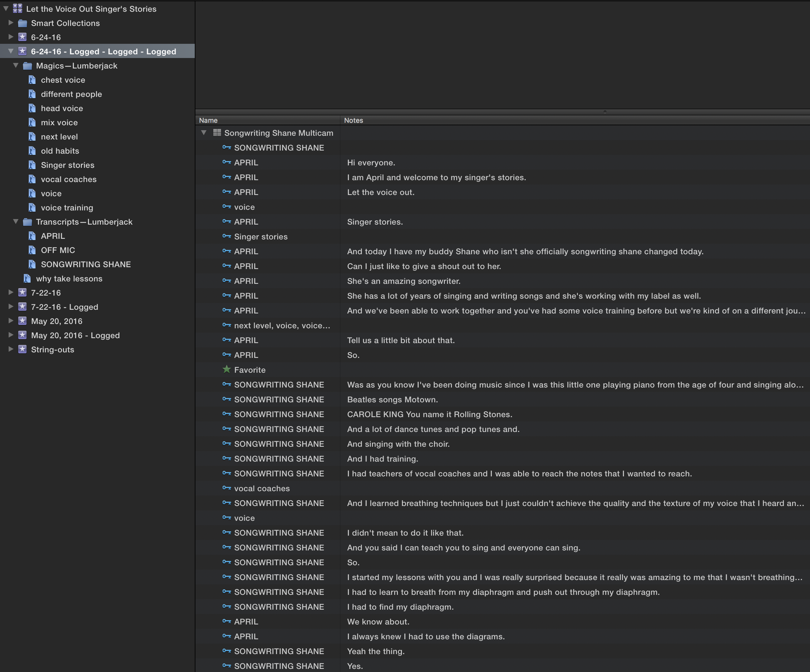This screenshot has height=672, width=810.
Task: Select the 'CAROLE KING You name it Rolling Stones.' row
Action: click(x=503, y=414)
